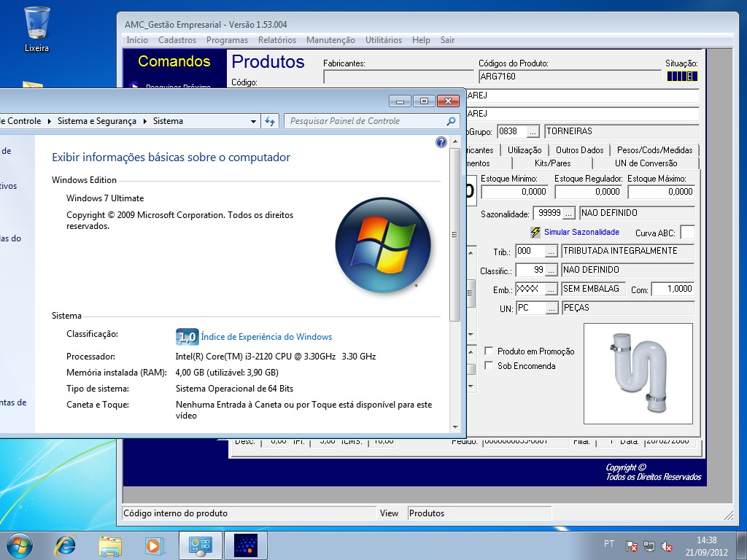Open the Utilitários menu

point(384,40)
